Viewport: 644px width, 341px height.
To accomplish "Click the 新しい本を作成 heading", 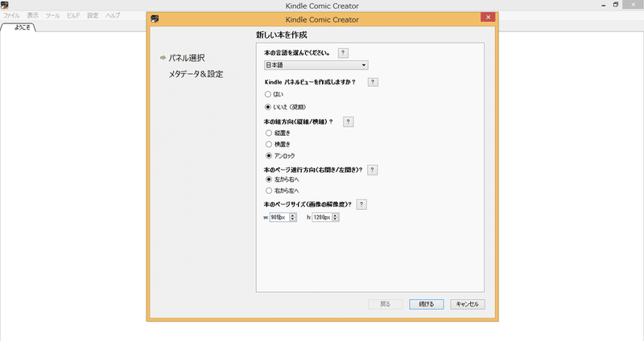I will coord(282,35).
